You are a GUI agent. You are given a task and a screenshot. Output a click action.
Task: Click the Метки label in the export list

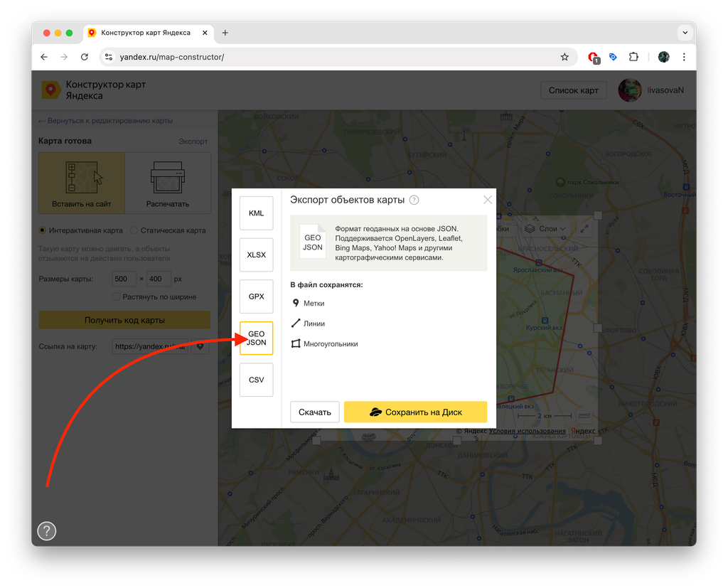click(314, 304)
